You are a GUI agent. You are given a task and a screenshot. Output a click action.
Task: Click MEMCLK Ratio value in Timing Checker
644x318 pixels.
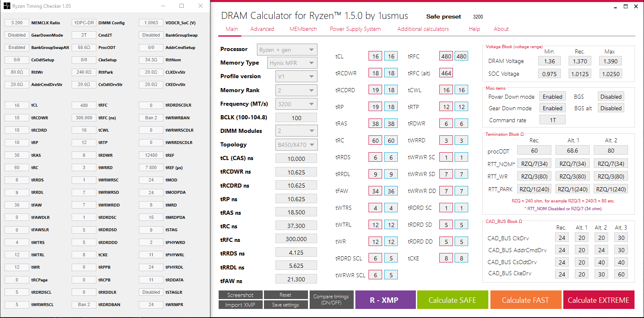(17, 23)
